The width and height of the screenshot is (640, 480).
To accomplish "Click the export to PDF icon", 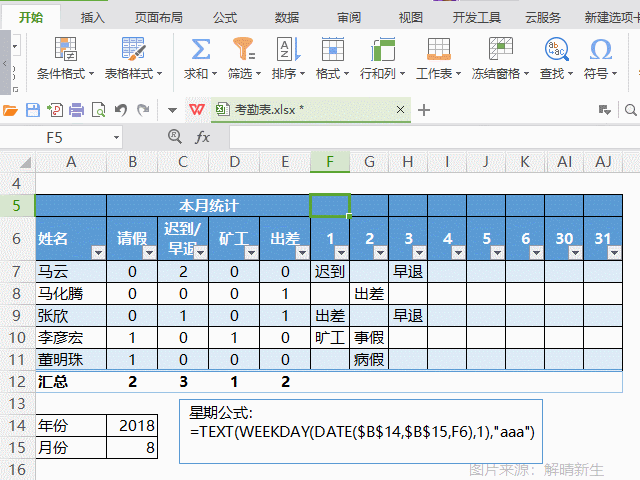I will click(55, 110).
